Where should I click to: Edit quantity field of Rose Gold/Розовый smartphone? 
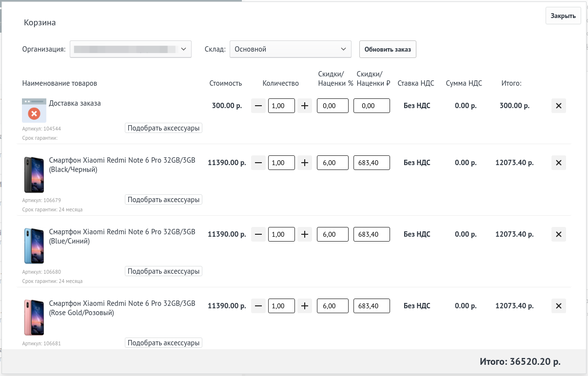click(281, 306)
